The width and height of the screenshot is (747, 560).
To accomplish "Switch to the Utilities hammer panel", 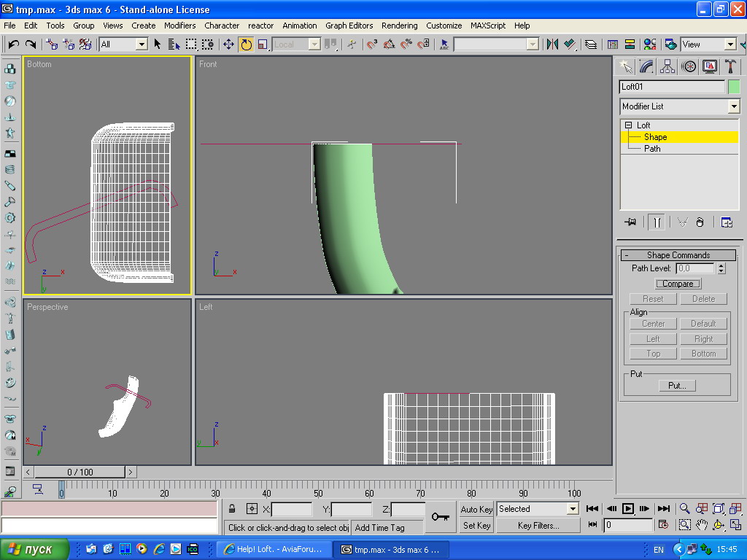I will pos(730,66).
